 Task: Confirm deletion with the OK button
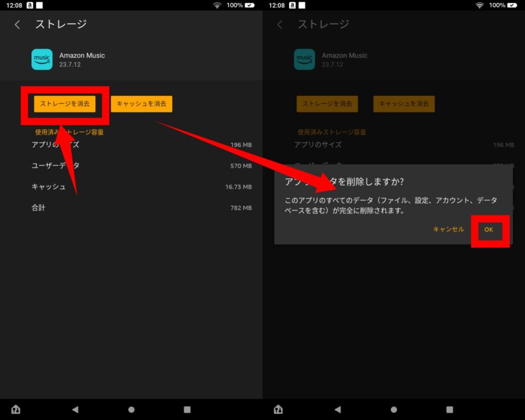coord(489,230)
